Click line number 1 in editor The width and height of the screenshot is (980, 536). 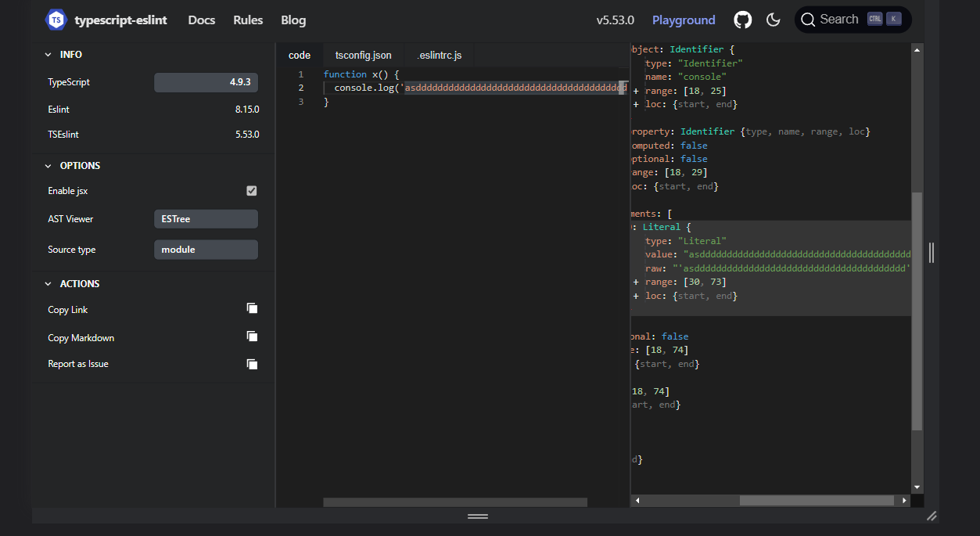300,74
